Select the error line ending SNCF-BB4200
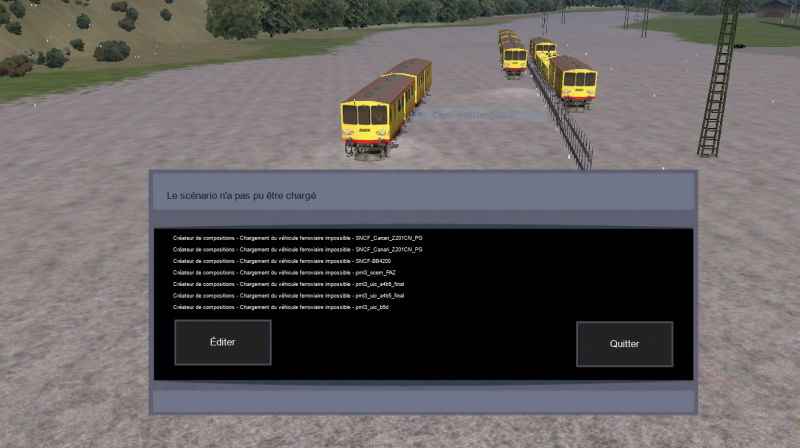 [x=282, y=261]
